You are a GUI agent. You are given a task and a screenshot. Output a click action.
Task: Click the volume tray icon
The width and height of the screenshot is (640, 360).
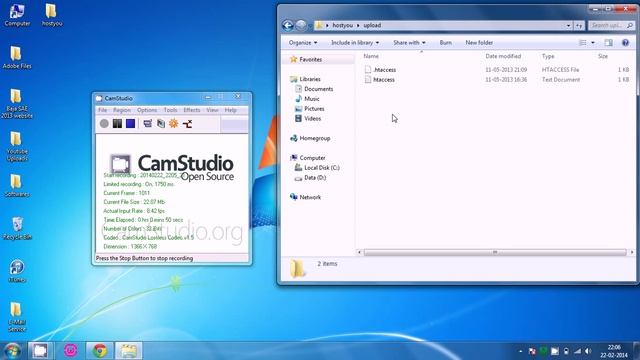pos(588,351)
